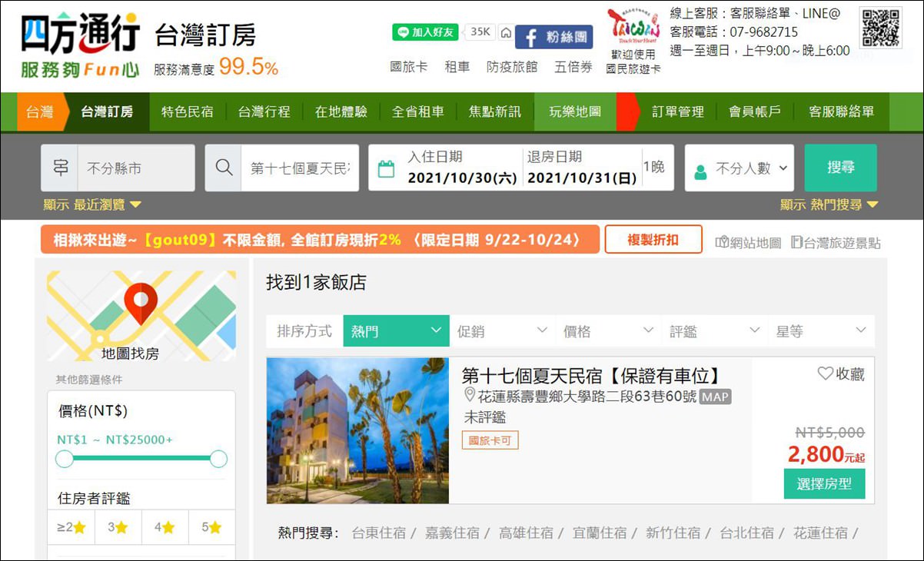Select the 5 star rating filter

click(x=211, y=527)
